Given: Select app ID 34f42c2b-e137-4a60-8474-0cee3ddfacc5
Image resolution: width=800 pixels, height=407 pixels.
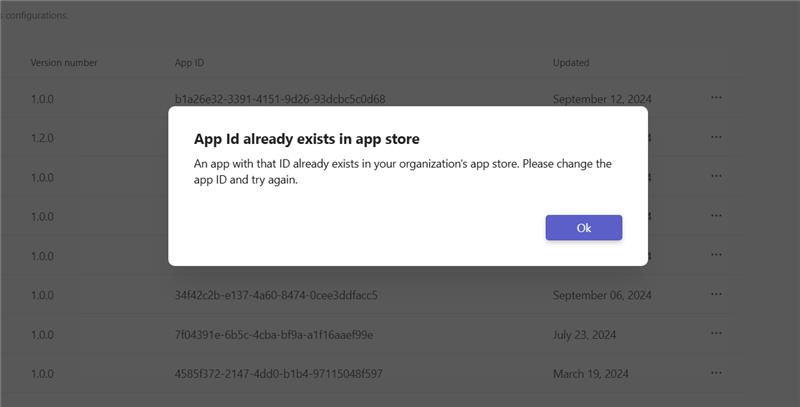Looking at the screenshot, I should [276, 295].
